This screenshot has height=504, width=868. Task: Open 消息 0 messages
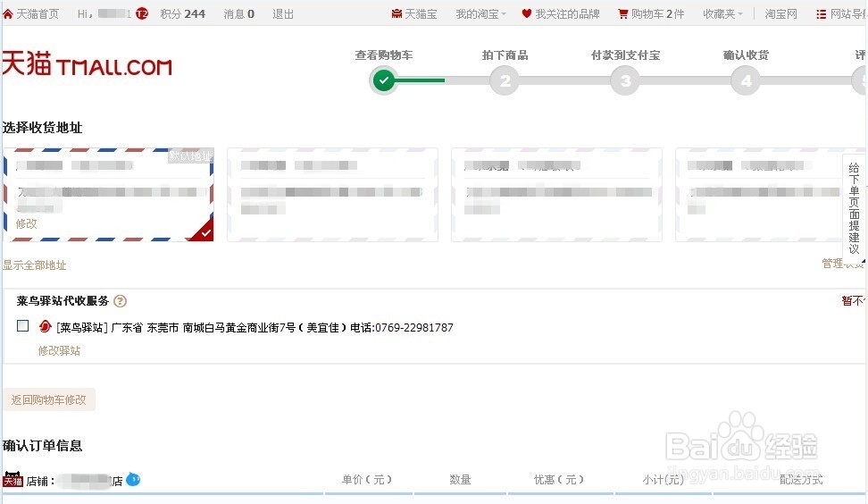click(239, 13)
